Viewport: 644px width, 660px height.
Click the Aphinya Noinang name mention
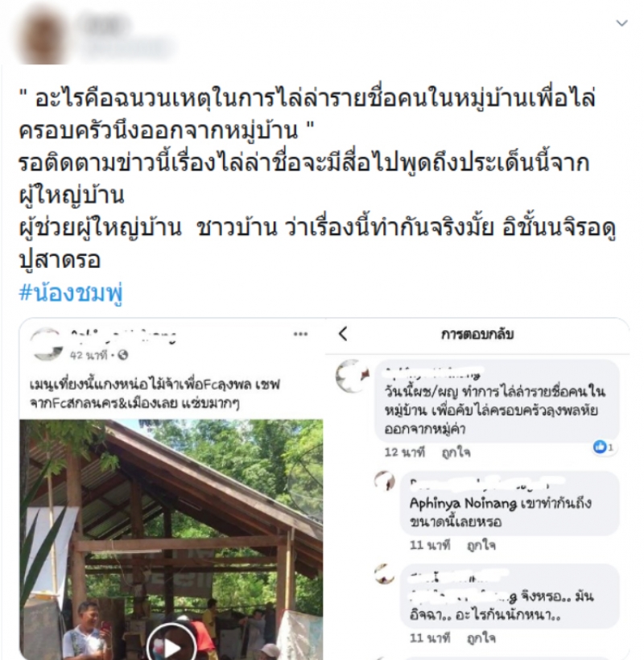click(x=463, y=503)
